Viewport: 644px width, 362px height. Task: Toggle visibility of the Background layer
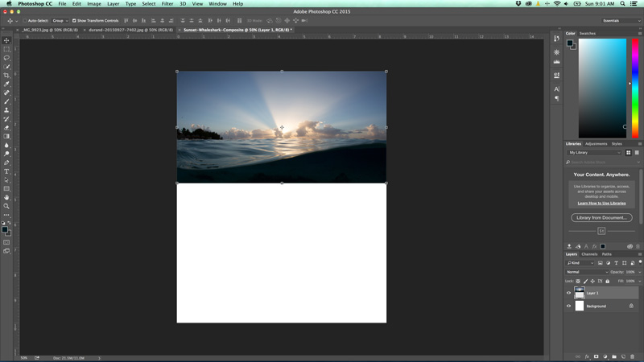568,306
